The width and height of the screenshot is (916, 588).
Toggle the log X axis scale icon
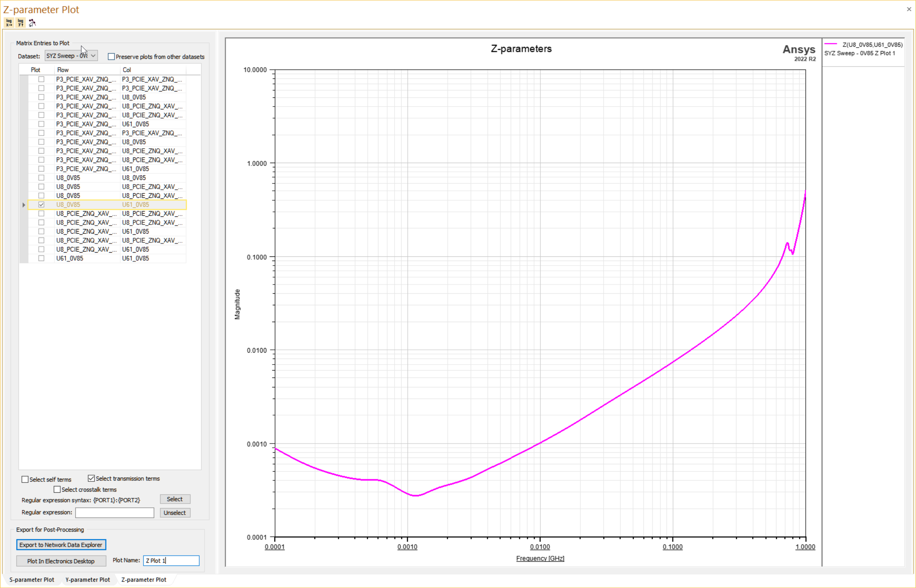tap(9, 22)
